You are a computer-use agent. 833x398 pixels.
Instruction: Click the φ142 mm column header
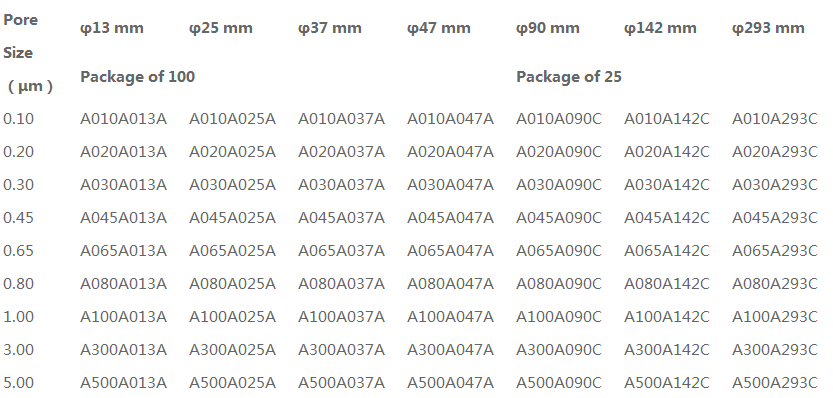(660, 28)
